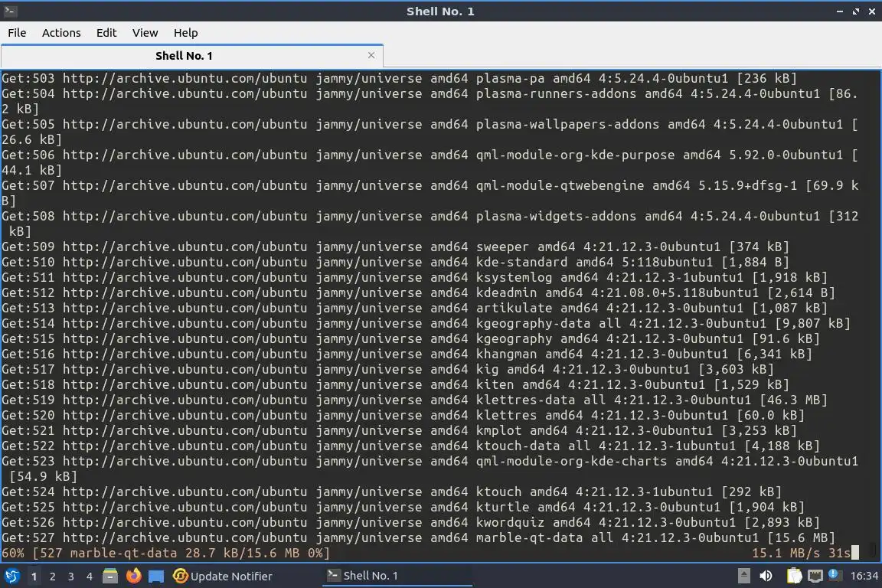Click the removable media eject tray icon
This screenshot has width=882, height=588.
tap(743, 576)
